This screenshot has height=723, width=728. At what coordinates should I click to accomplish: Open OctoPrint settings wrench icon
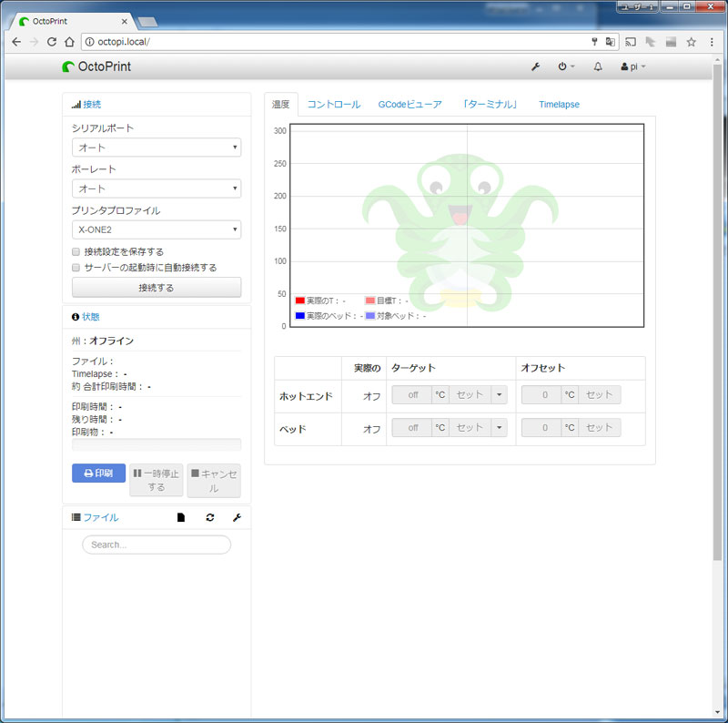click(x=535, y=66)
